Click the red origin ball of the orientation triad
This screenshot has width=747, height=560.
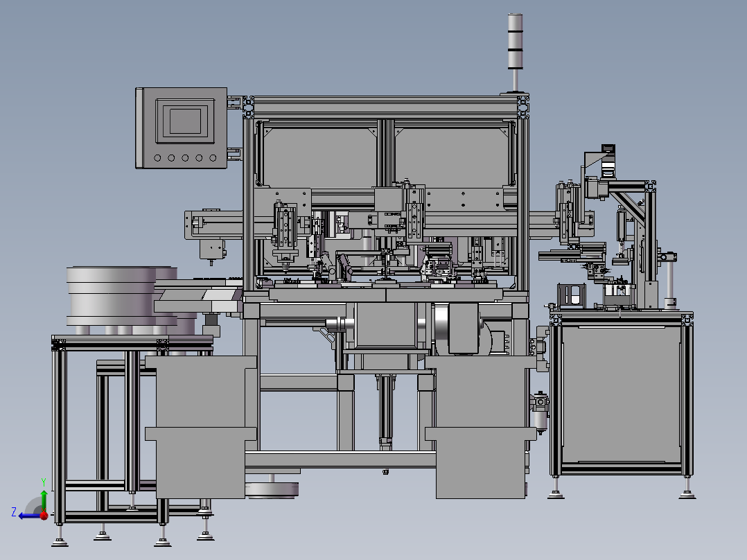tap(44, 515)
